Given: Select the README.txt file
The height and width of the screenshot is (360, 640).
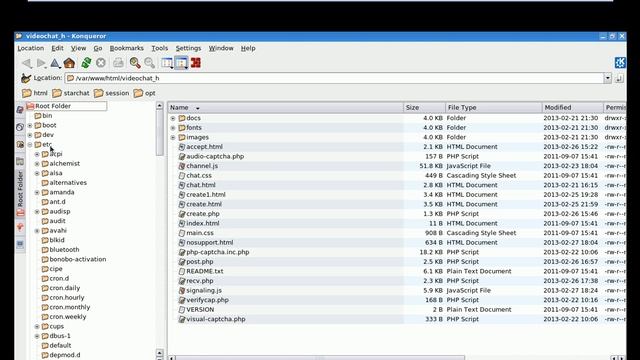Looking at the screenshot, I should [204, 271].
